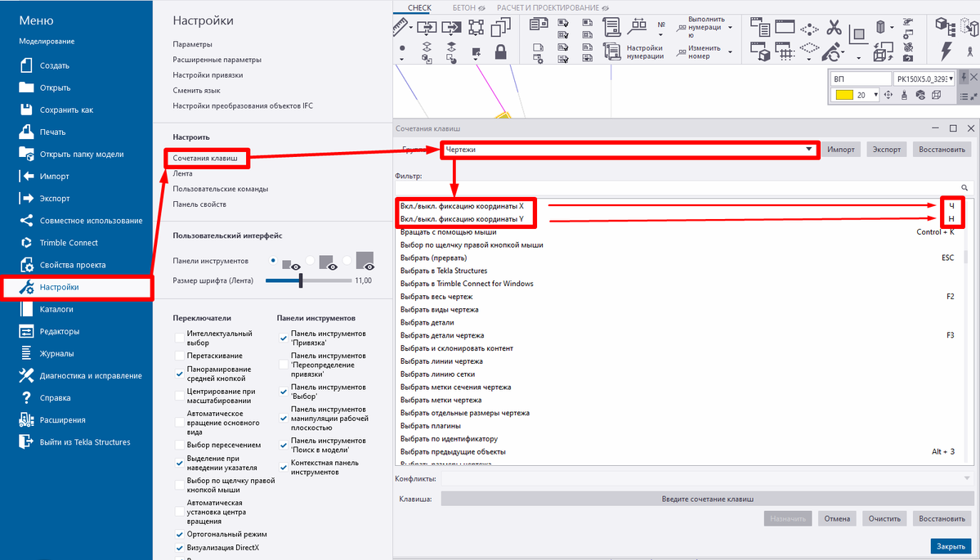
Task: Click the Создать new document icon
Action: (26, 65)
